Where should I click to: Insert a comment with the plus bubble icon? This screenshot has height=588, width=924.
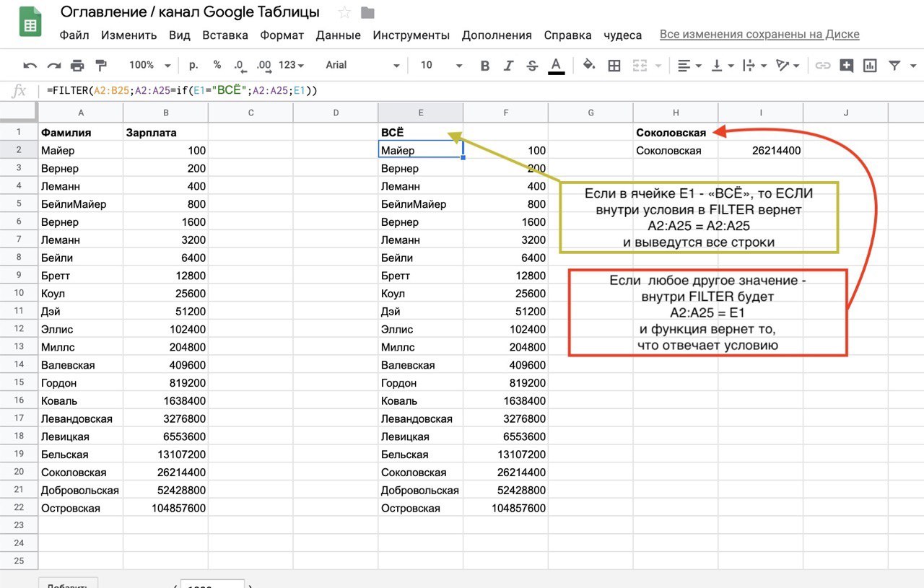tap(846, 66)
